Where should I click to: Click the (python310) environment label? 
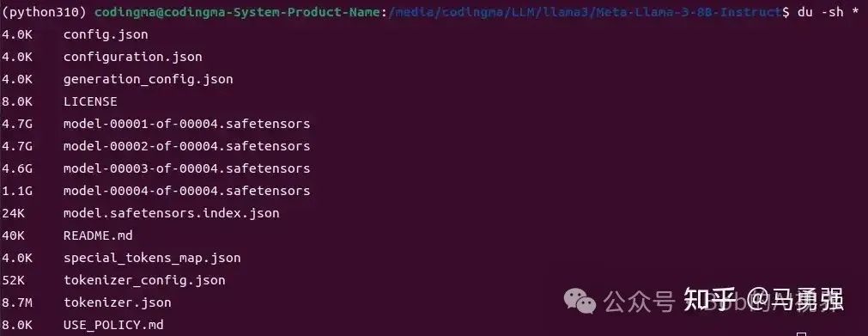tap(44, 12)
